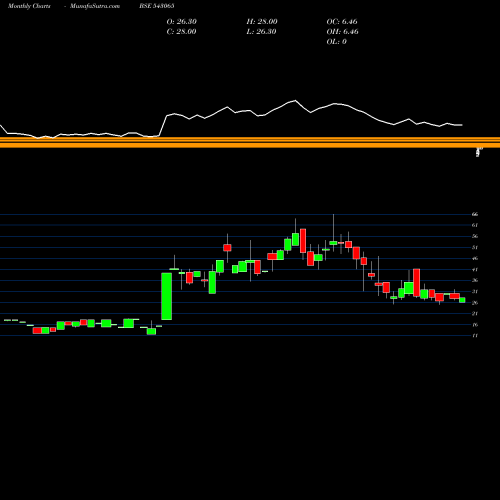Click the last green candlestick on the right
The width and height of the screenshot is (500, 500).
(x=462, y=300)
